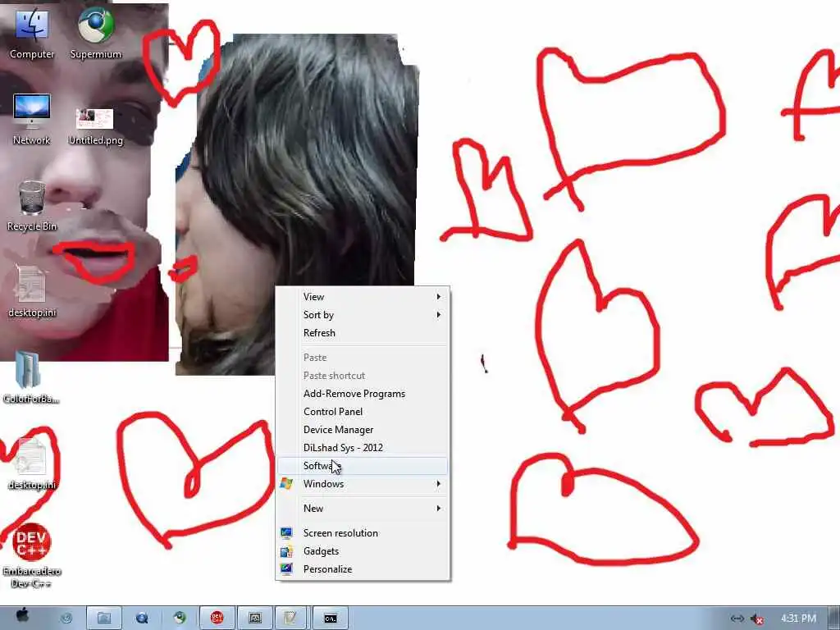The image size is (840, 630).
Task: Switch to the notepad taskbar button
Action: [x=290, y=619]
